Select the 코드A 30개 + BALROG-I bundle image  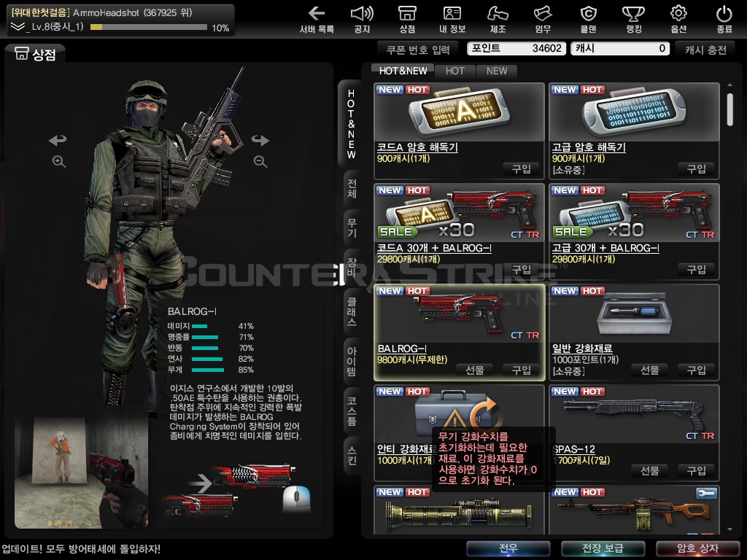click(x=460, y=213)
